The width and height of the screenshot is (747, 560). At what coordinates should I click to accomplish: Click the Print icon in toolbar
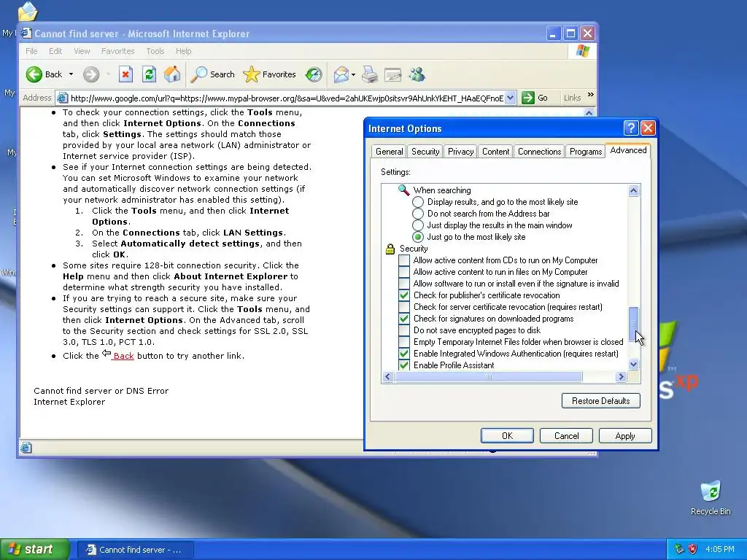click(370, 74)
